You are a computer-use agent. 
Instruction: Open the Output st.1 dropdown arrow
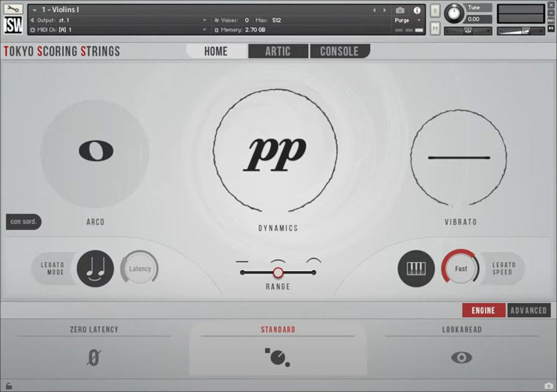[204, 20]
